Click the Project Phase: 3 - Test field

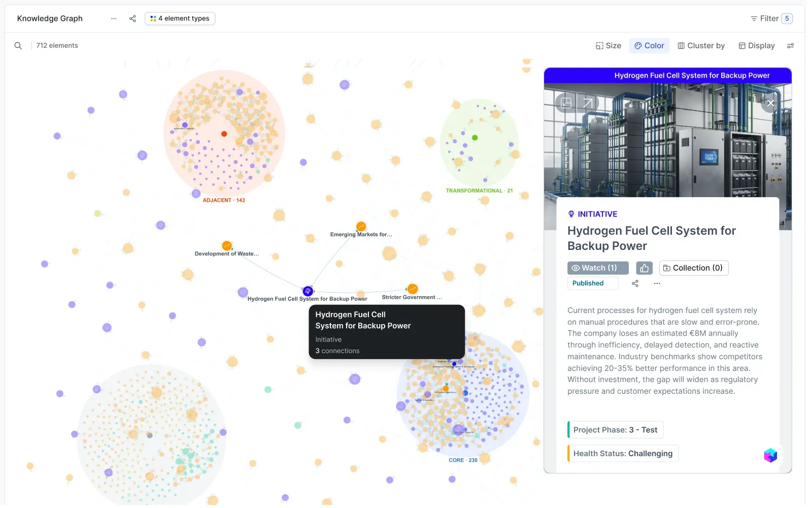coord(615,430)
